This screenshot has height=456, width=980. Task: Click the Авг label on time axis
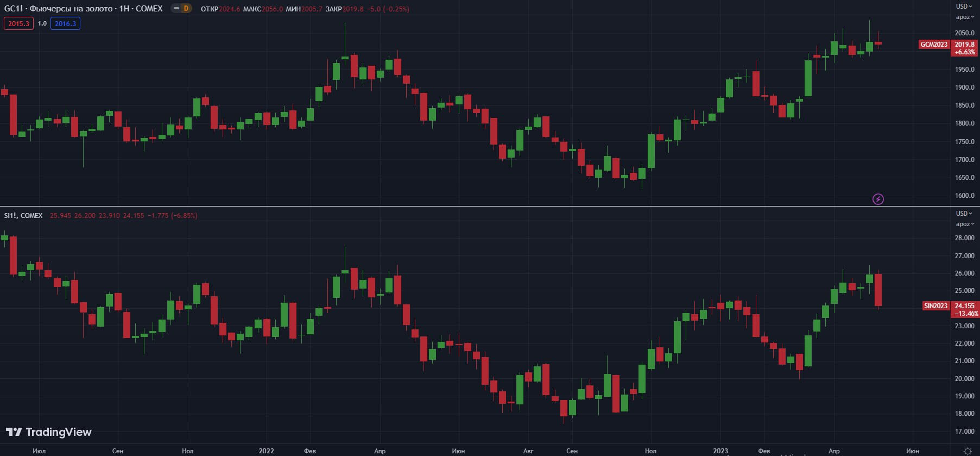tap(528, 451)
